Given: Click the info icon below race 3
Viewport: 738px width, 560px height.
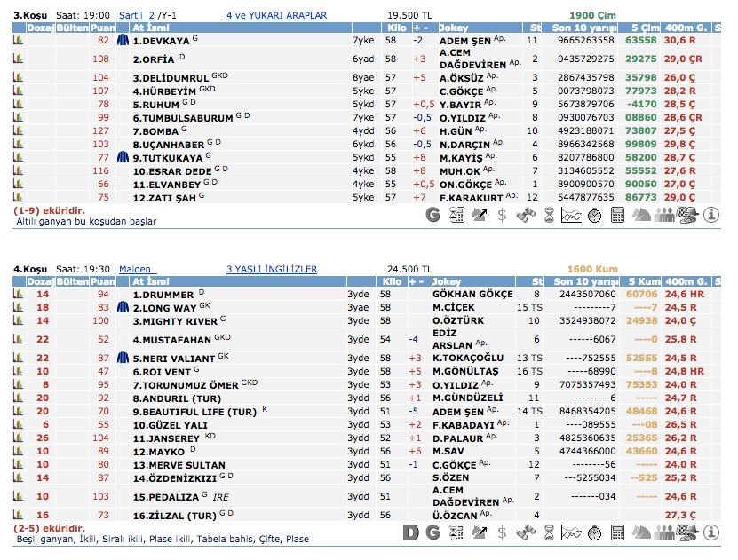Looking at the screenshot, I should [x=711, y=214].
